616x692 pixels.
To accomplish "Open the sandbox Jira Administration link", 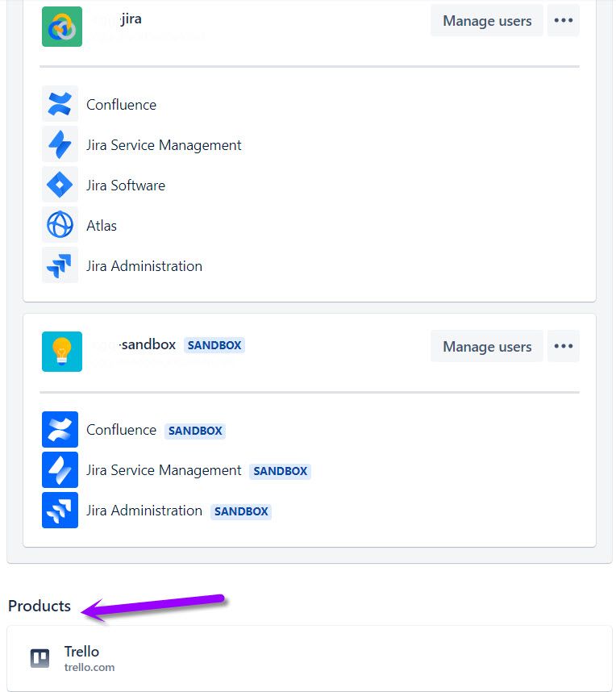I will point(144,511).
